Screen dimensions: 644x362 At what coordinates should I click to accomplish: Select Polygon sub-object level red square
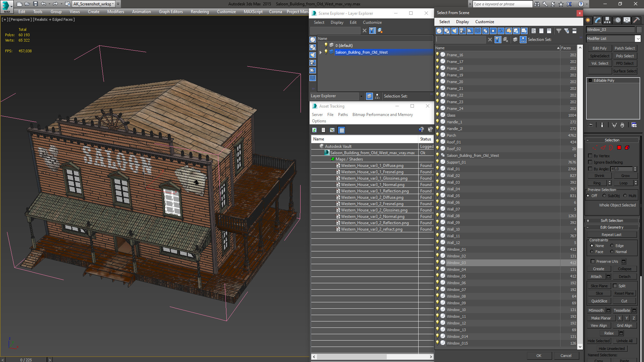tap(619, 148)
